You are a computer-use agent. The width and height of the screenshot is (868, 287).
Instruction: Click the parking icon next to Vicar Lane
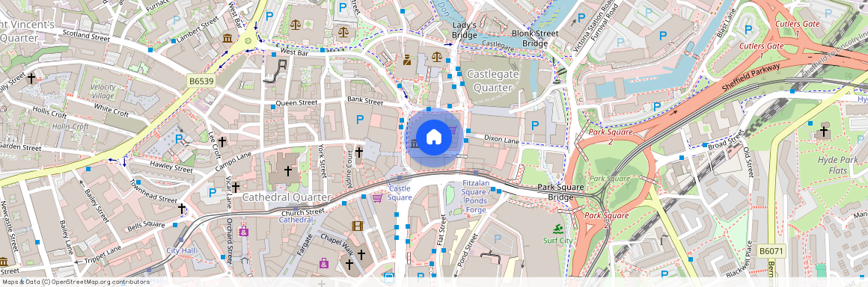[x=212, y=192]
